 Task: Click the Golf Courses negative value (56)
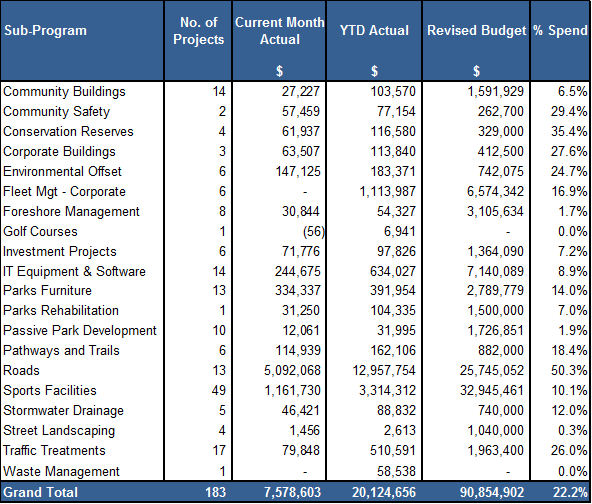[314, 231]
